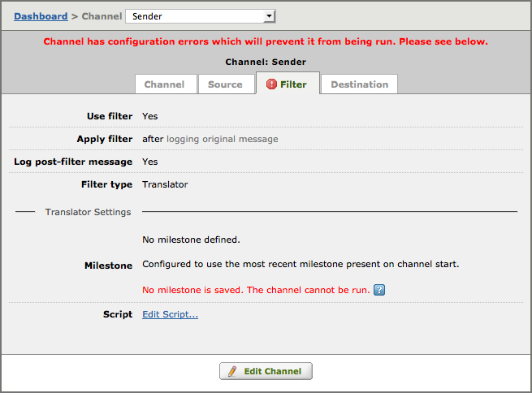
Task: Click the 'Translator' filter type value
Action: point(165,184)
